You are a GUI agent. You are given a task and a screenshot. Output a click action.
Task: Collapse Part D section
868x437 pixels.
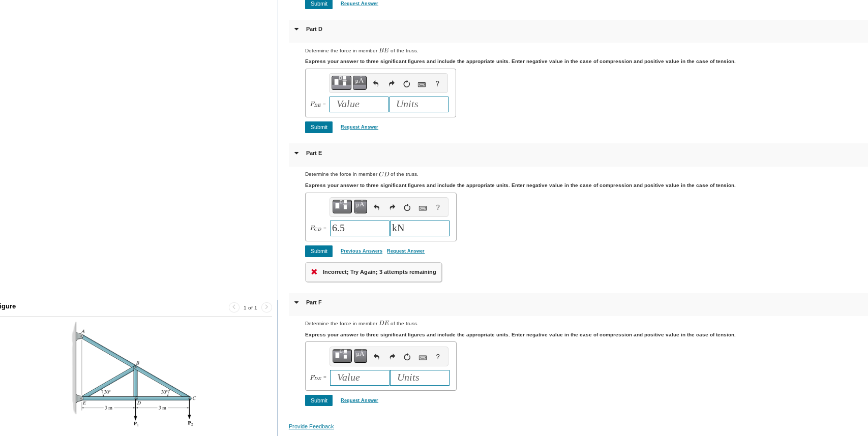296,29
